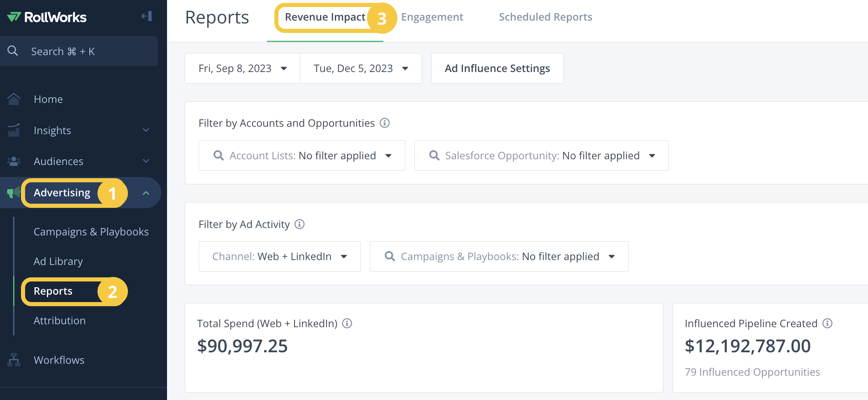Click the Reports page heading

217,17
